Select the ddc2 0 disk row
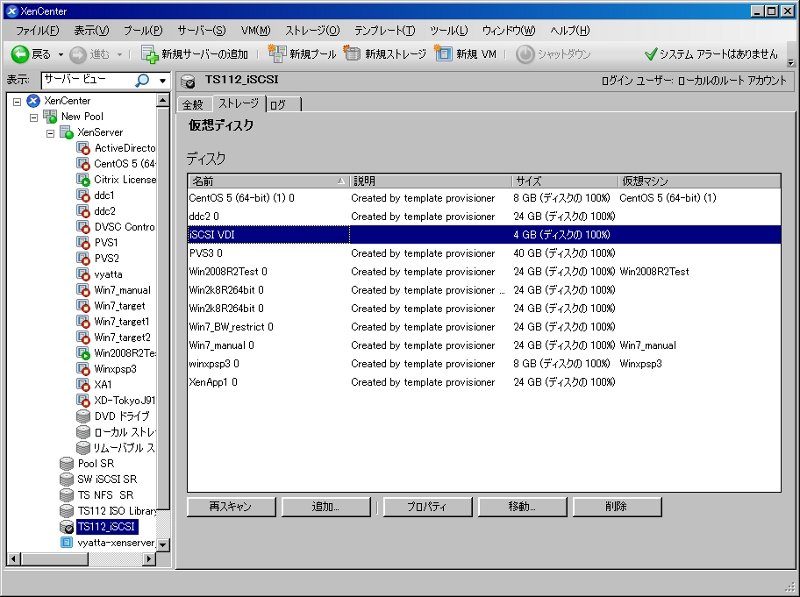Viewport: 800px width, 597px height. coord(484,216)
